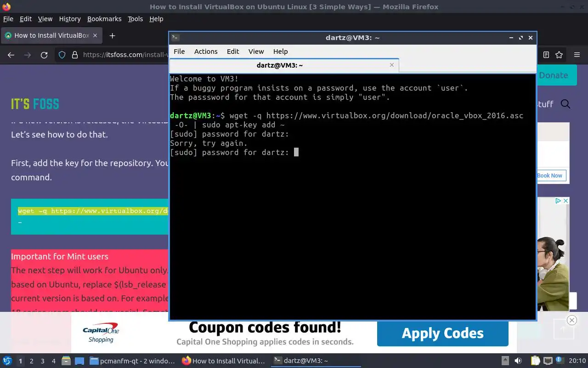
Task: Click the Apply Codes button
Action: [x=443, y=333]
